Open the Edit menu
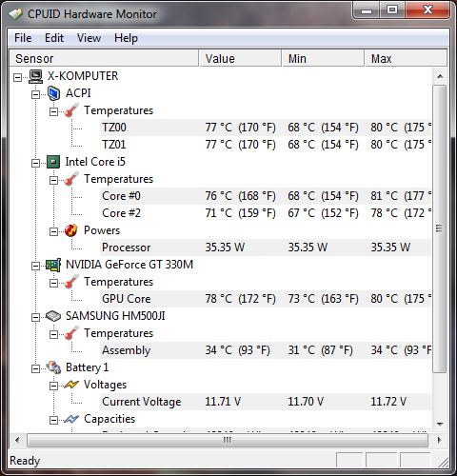This screenshot has width=457, height=476. (54, 38)
